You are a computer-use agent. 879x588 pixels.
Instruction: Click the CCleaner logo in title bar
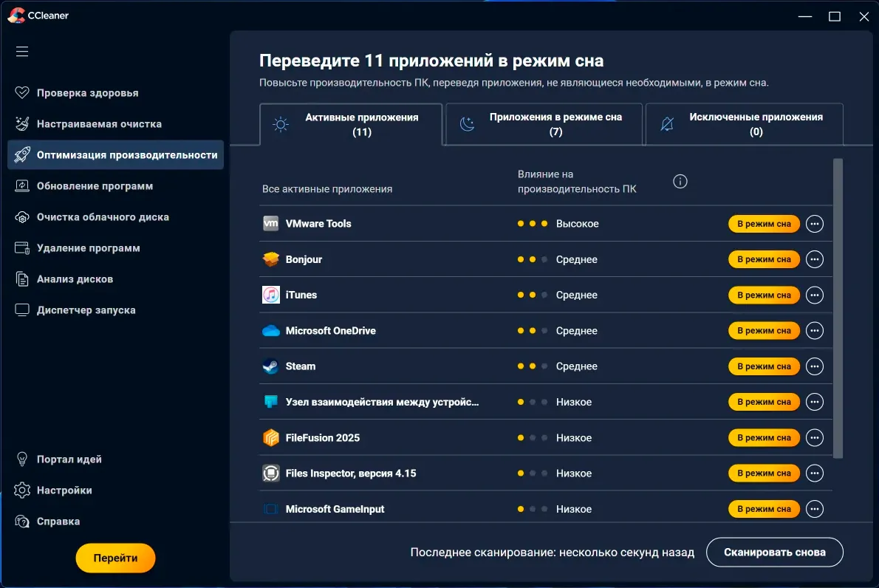(x=16, y=15)
